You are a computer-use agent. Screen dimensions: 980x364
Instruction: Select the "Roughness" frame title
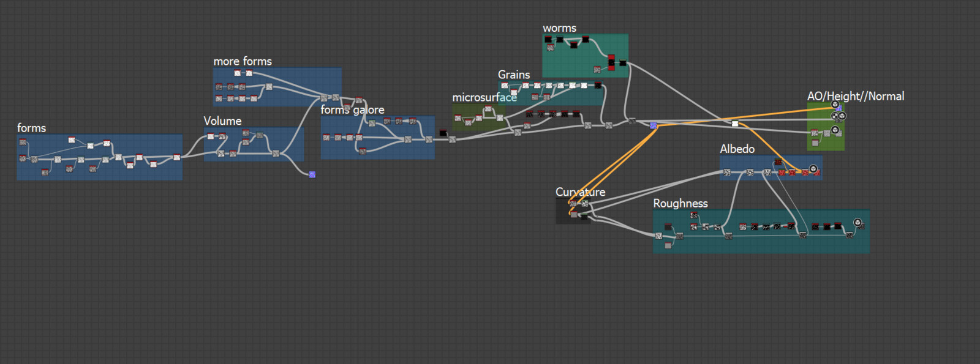[x=680, y=204]
